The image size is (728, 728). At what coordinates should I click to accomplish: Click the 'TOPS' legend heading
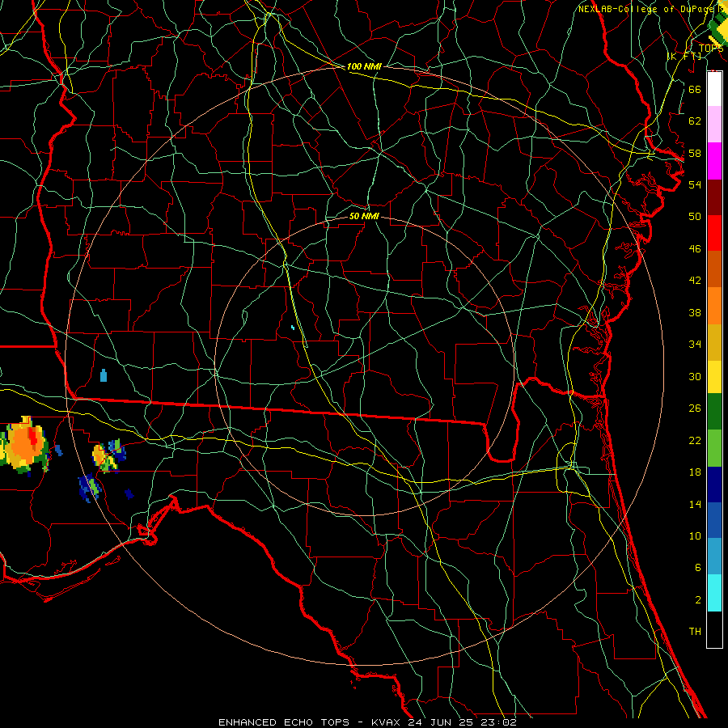(711, 49)
